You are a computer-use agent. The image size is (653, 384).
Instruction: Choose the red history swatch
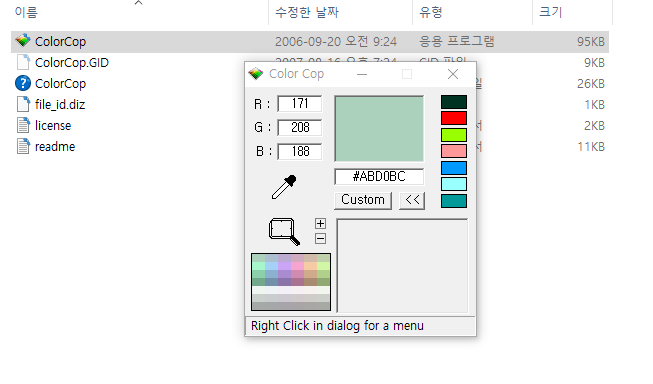[454, 118]
